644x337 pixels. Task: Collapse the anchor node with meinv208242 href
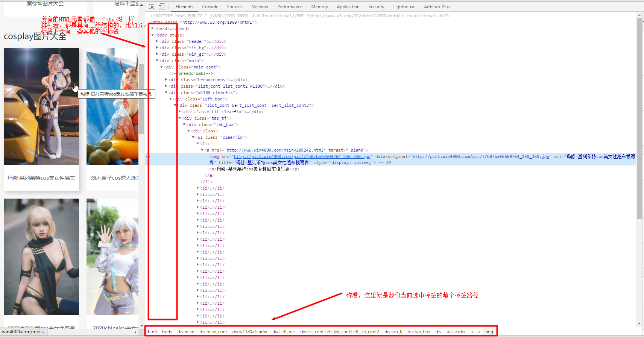click(x=202, y=150)
